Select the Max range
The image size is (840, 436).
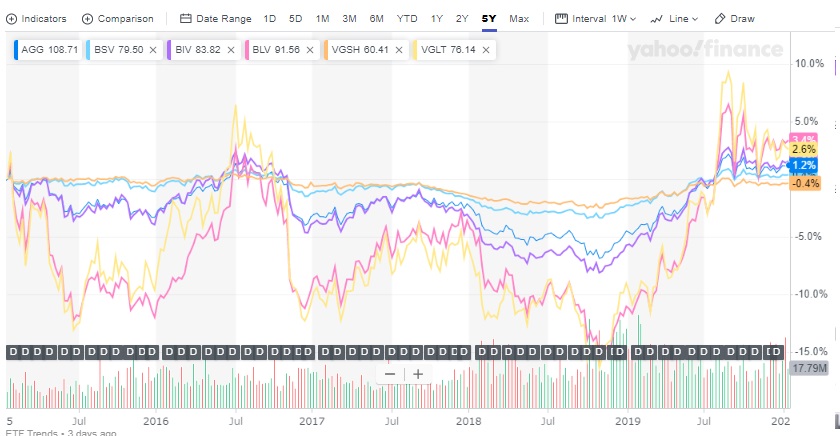[x=519, y=19]
